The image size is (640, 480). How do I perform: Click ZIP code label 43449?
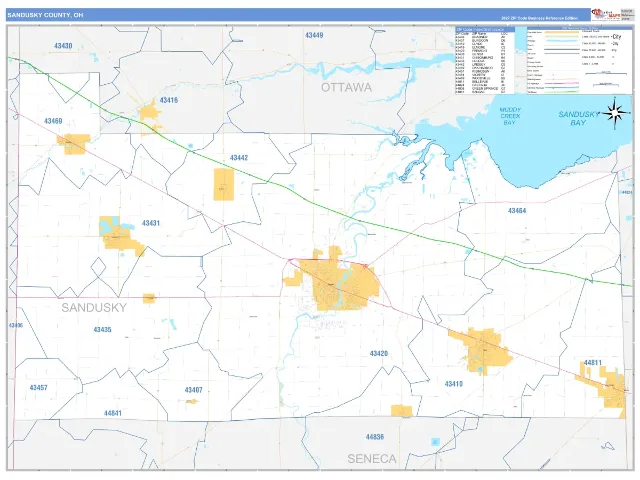314,36
